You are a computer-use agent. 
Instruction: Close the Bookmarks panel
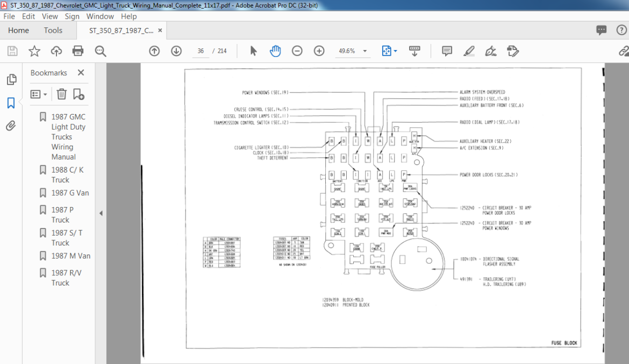pyautogui.click(x=81, y=73)
